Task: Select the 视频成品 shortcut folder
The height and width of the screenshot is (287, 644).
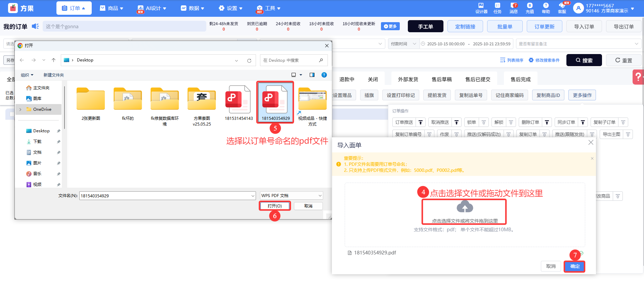Action: pyautogui.click(x=312, y=107)
